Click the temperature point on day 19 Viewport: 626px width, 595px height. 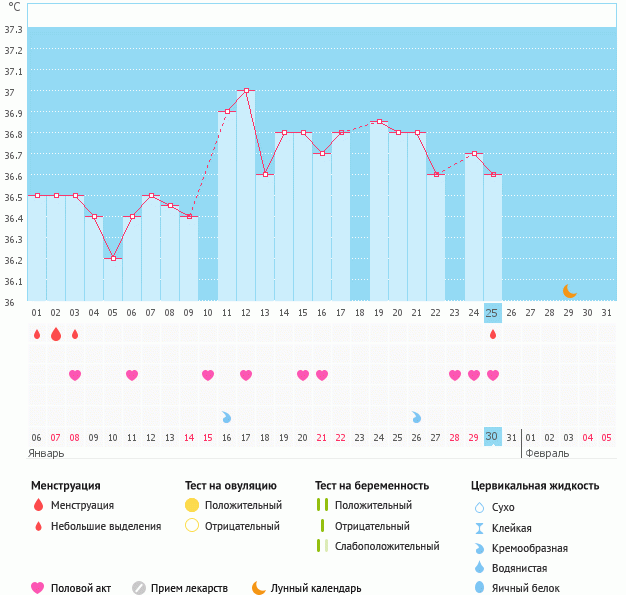pos(378,122)
